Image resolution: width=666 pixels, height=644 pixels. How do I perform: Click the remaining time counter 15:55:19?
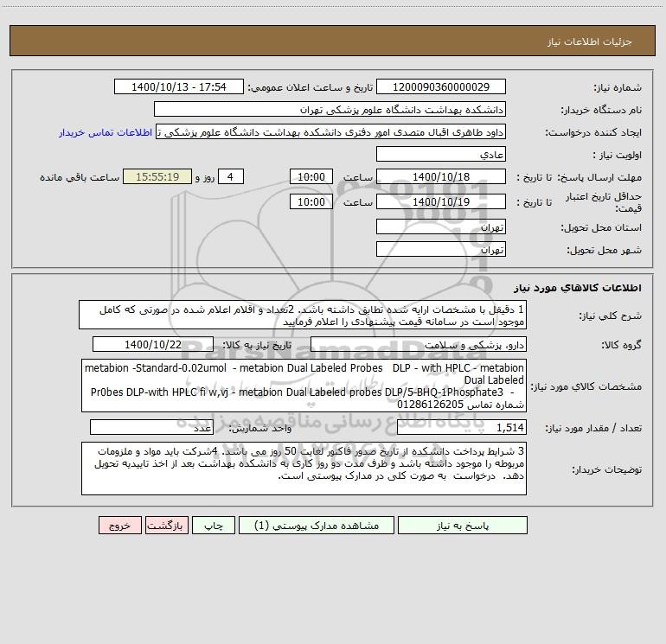coord(157,176)
